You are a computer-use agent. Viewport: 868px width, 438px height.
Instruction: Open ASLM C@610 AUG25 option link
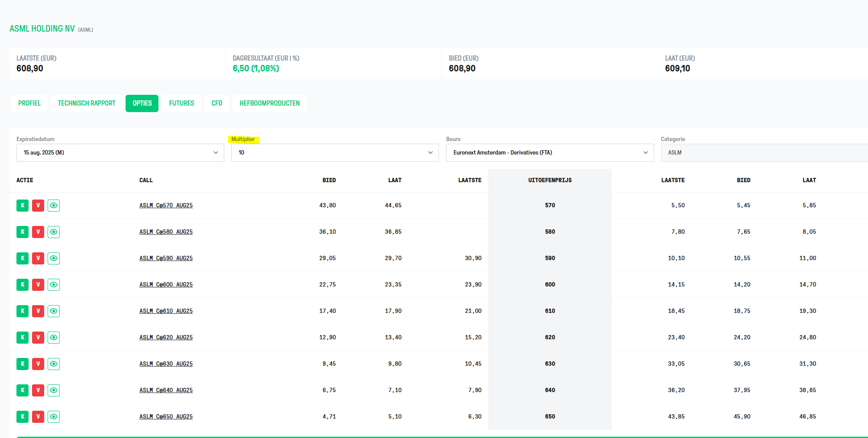coord(166,311)
